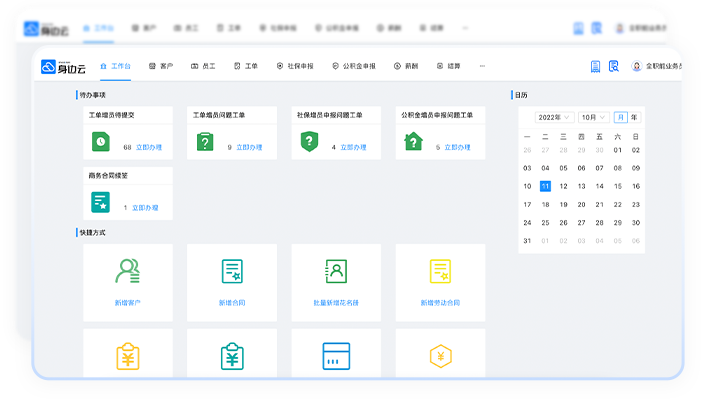
Task: Open the 客户 navigation tab
Action: pyautogui.click(x=160, y=66)
